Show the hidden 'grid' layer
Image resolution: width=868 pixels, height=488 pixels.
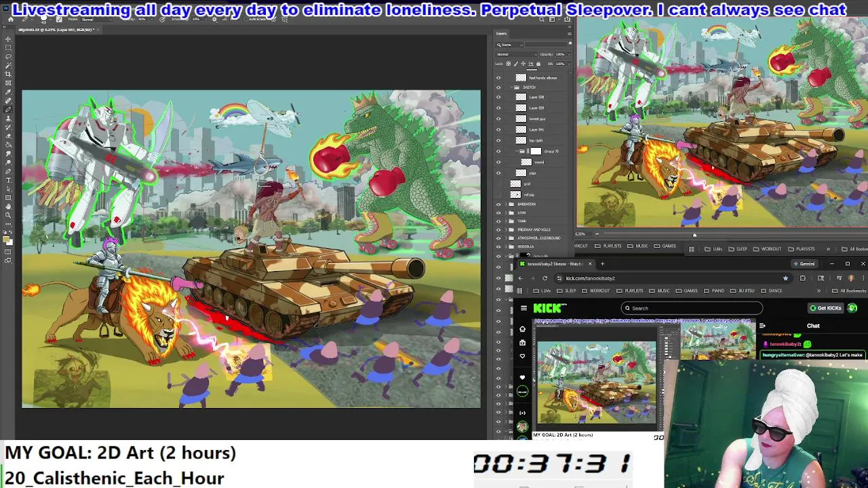[x=498, y=184]
